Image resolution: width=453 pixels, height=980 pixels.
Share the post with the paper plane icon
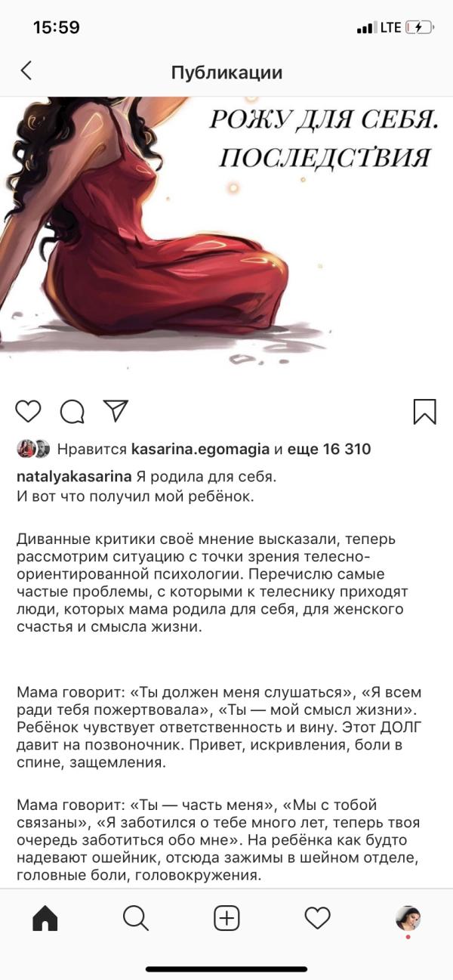[115, 410]
